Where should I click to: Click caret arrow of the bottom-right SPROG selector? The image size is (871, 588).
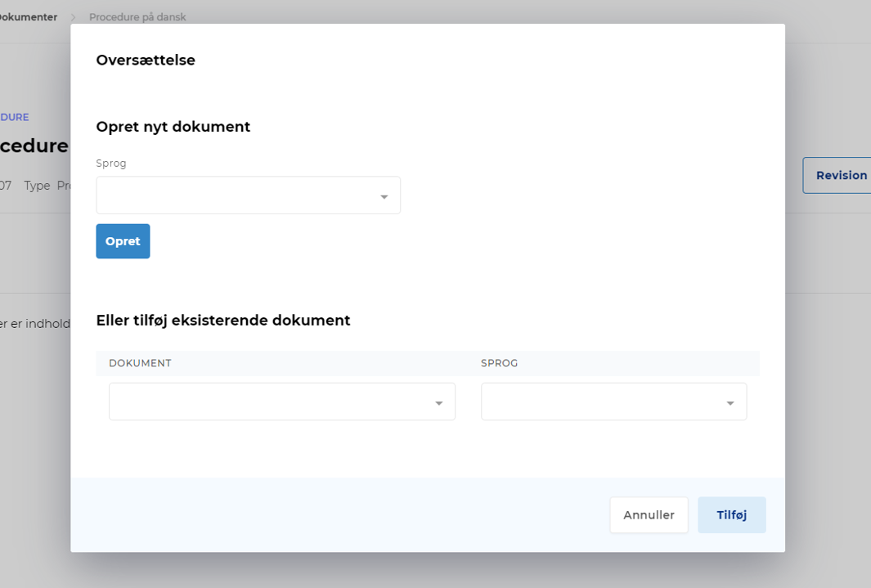point(730,403)
